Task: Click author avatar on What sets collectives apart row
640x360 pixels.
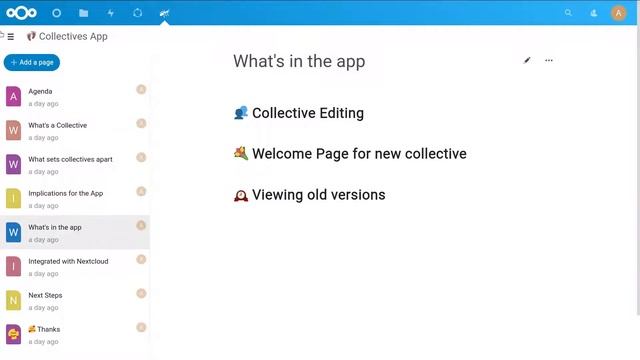Action: point(141,157)
